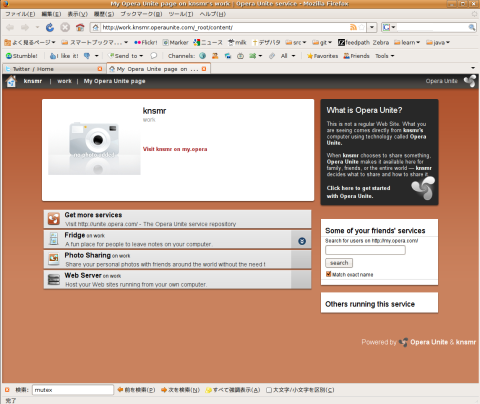Open the ファイル(F) menu

(20, 14)
